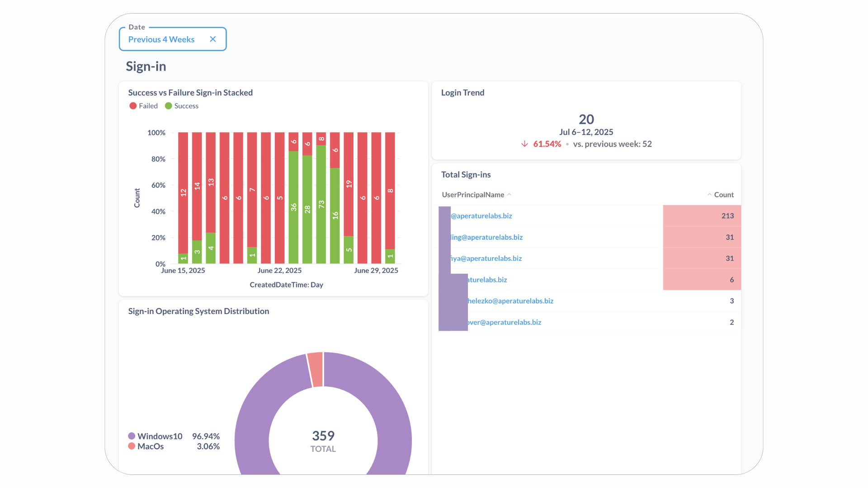Sort table by UserPrincipalName column

click(x=476, y=195)
